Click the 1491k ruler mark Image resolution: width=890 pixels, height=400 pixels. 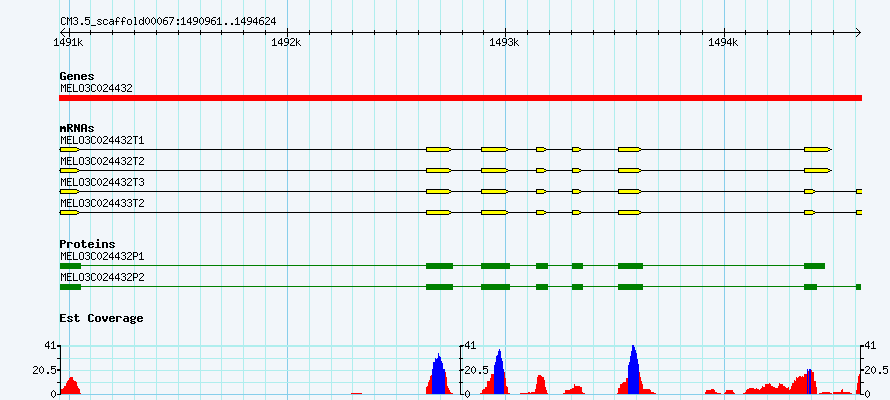point(68,42)
